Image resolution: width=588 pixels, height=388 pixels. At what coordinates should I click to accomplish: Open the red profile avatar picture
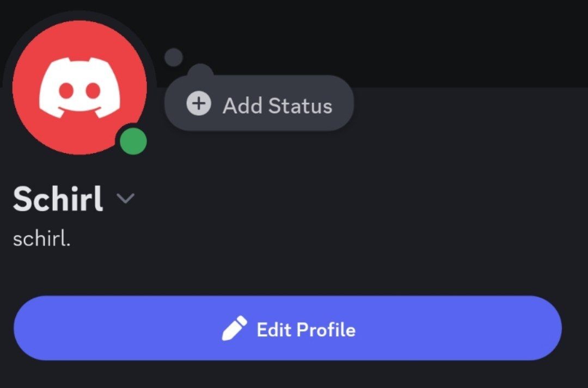79,88
